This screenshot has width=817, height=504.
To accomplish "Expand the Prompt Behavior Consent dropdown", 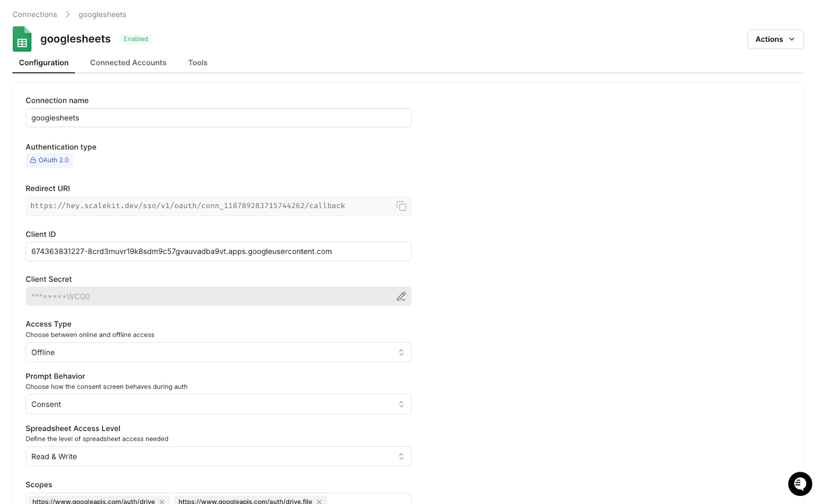I will 219,405.
